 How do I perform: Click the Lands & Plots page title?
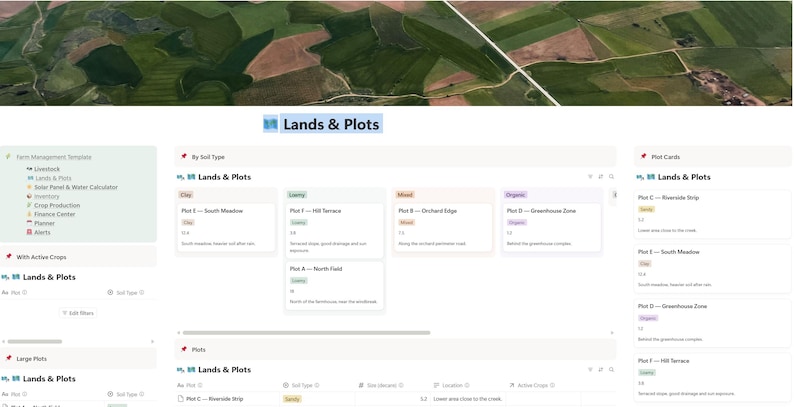[331, 125]
